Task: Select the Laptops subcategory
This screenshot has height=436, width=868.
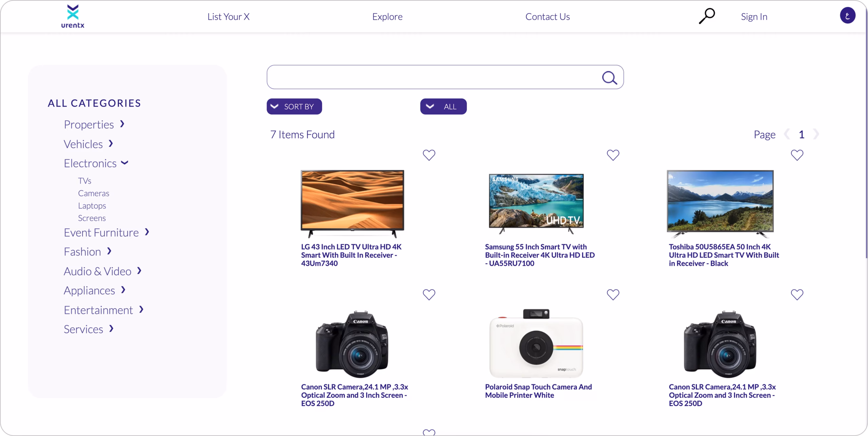Action: click(92, 205)
